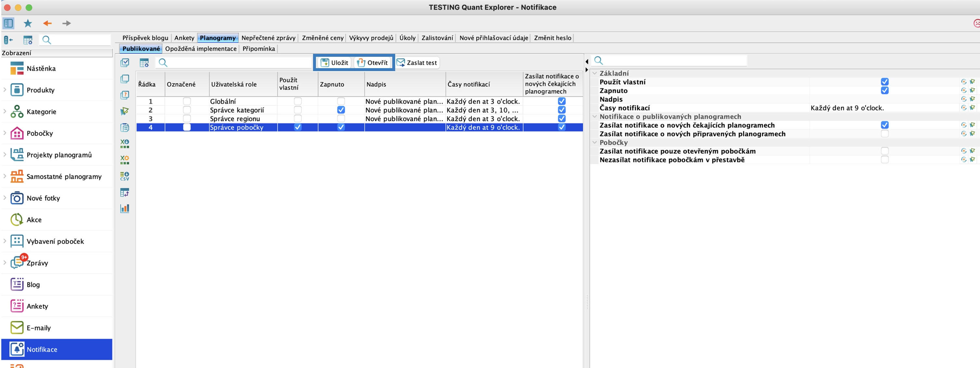Click the collapse sidebar tree icon
The height and width of the screenshot is (368, 980).
click(8, 40)
